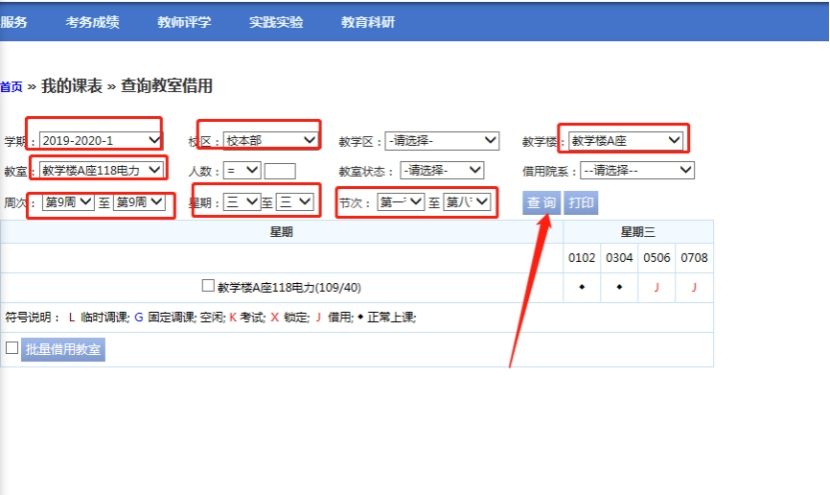This screenshot has height=495, width=830.
Task: Tick the 教学楼A座118电力 classroom checkbox
Action: [208, 286]
